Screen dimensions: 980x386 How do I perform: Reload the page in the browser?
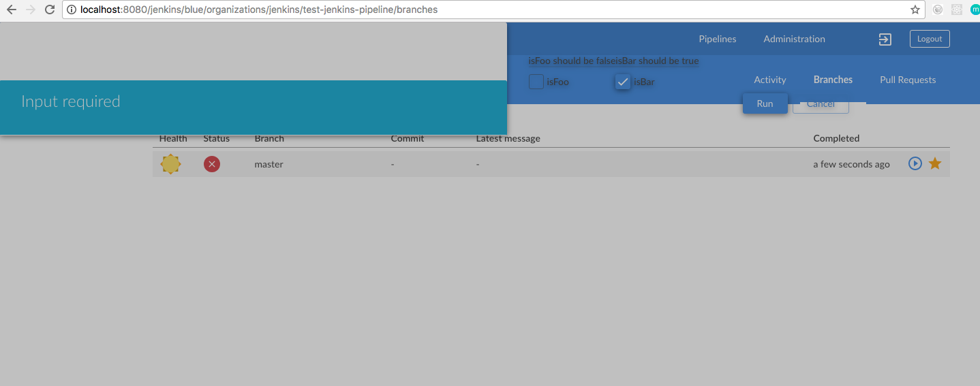[49, 10]
